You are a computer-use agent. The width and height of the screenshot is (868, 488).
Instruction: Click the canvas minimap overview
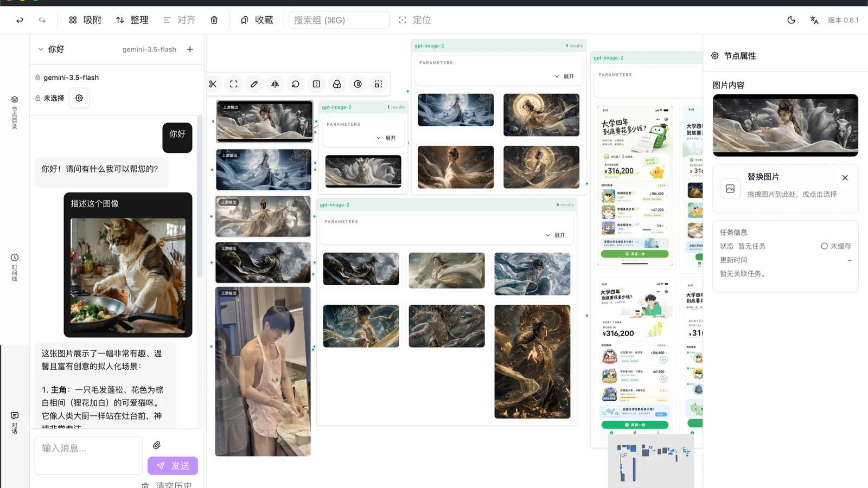pyautogui.click(x=651, y=461)
